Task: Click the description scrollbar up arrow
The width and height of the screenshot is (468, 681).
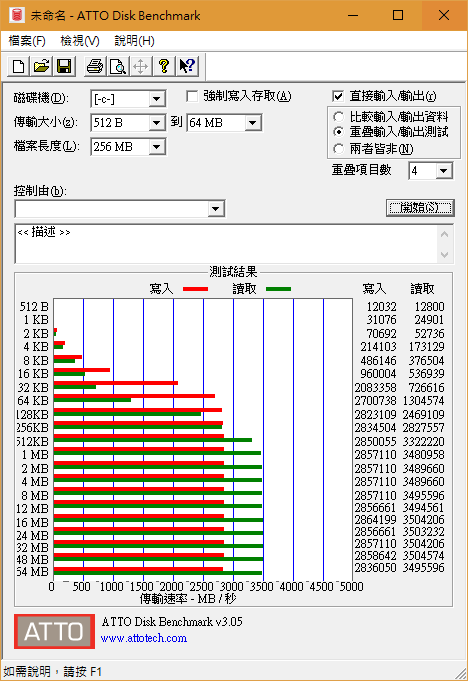Action: tap(445, 235)
